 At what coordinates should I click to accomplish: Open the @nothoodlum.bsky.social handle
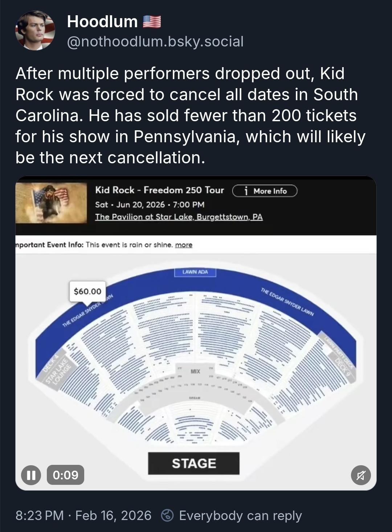tap(155, 42)
